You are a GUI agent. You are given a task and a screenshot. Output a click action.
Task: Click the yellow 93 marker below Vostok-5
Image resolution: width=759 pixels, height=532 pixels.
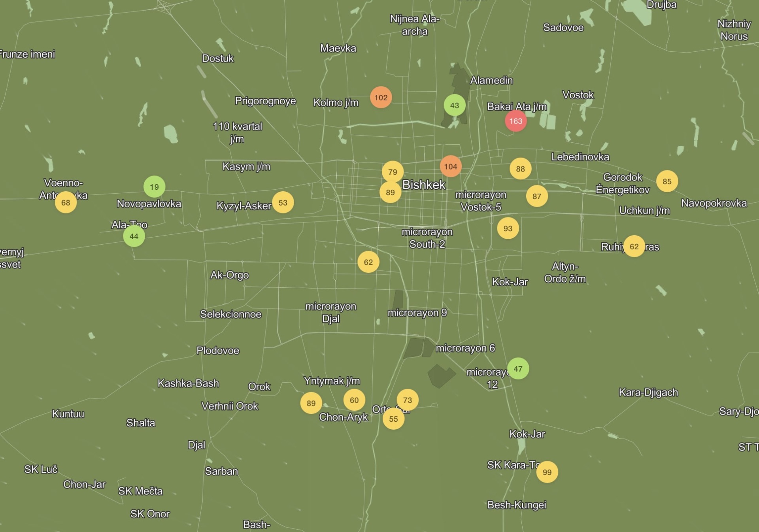(508, 228)
